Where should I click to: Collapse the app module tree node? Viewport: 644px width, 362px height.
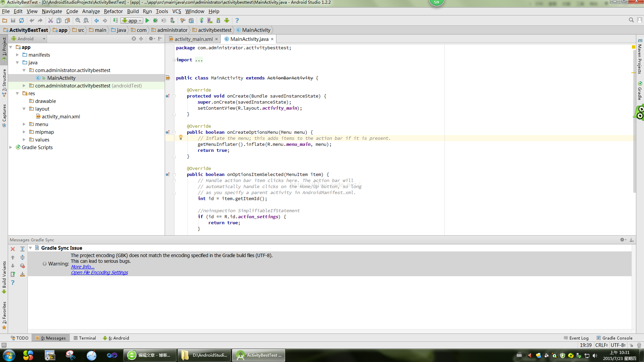point(11,47)
